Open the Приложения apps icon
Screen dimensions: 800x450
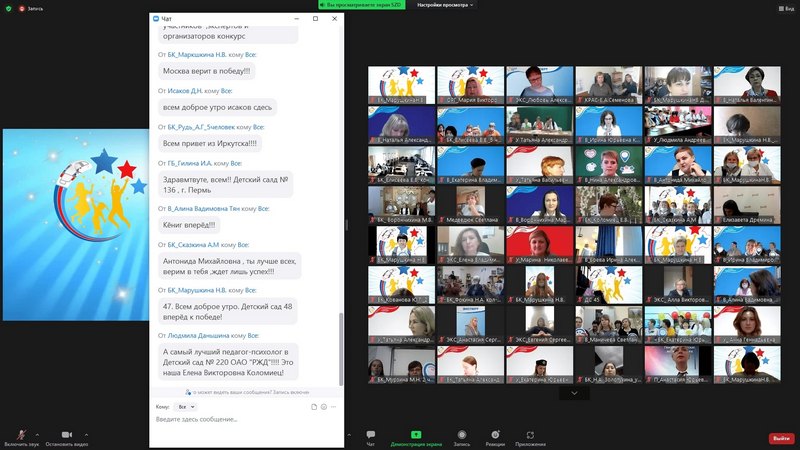coord(530,435)
